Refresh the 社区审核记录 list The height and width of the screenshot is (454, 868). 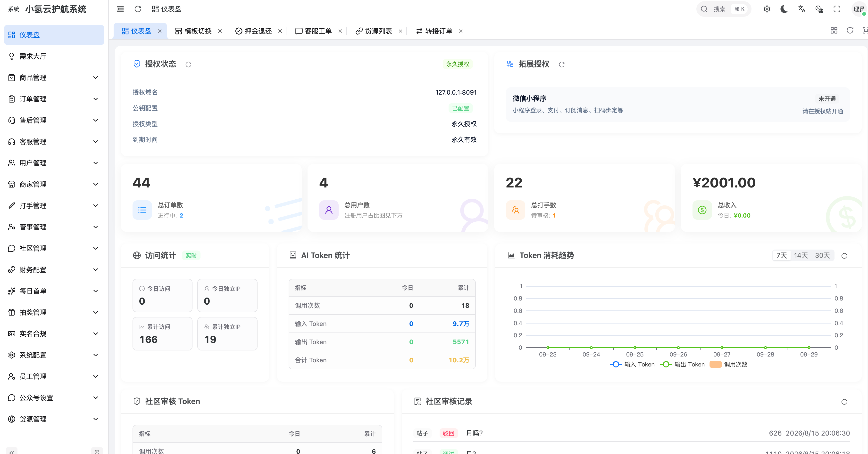(x=844, y=402)
